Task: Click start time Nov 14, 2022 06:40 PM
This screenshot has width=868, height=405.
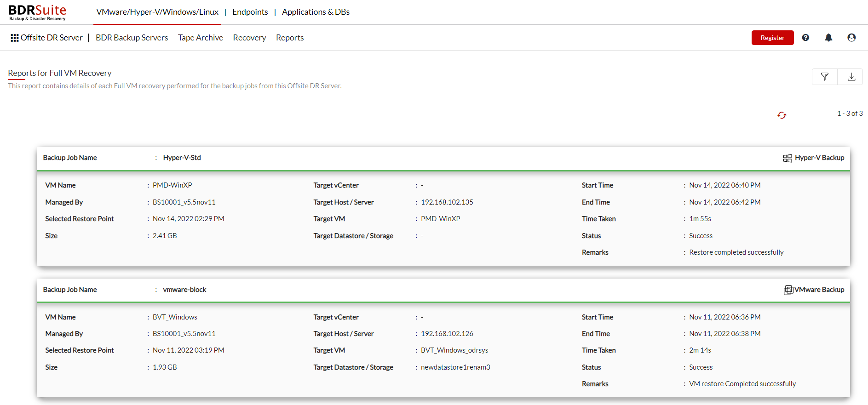Action: (725, 185)
